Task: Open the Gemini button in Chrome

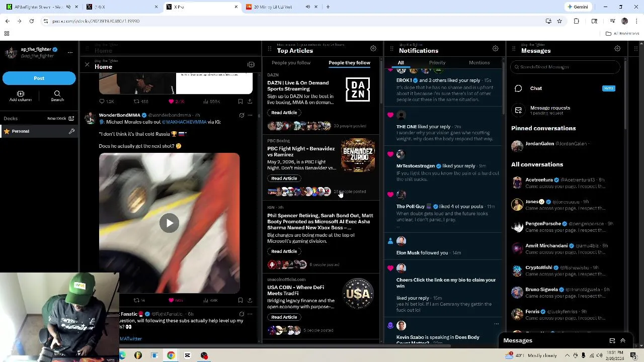Action: (578, 7)
